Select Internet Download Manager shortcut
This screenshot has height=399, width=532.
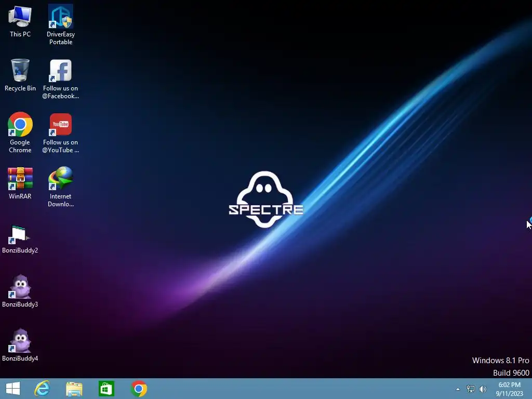tap(61, 187)
